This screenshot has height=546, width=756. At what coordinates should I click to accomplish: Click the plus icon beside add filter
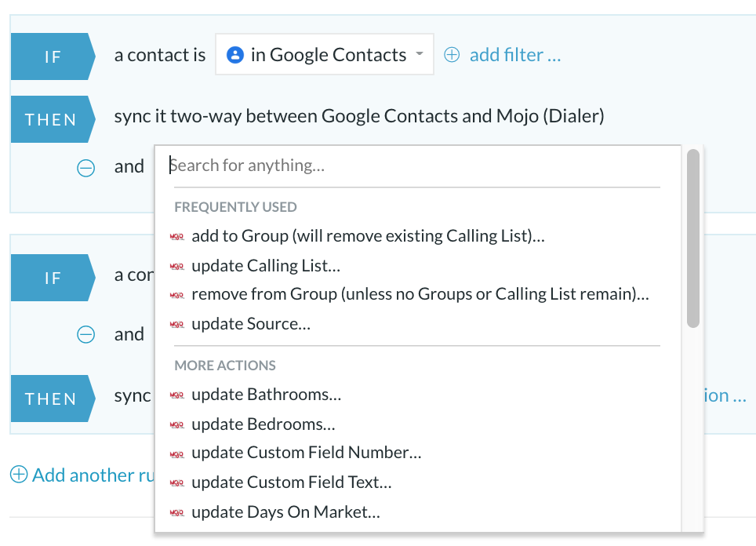[452, 55]
